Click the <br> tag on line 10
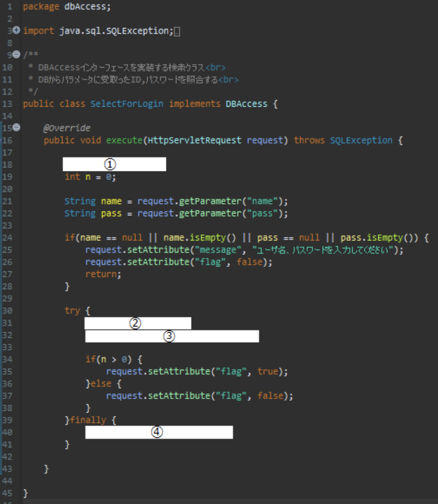 tap(215, 68)
